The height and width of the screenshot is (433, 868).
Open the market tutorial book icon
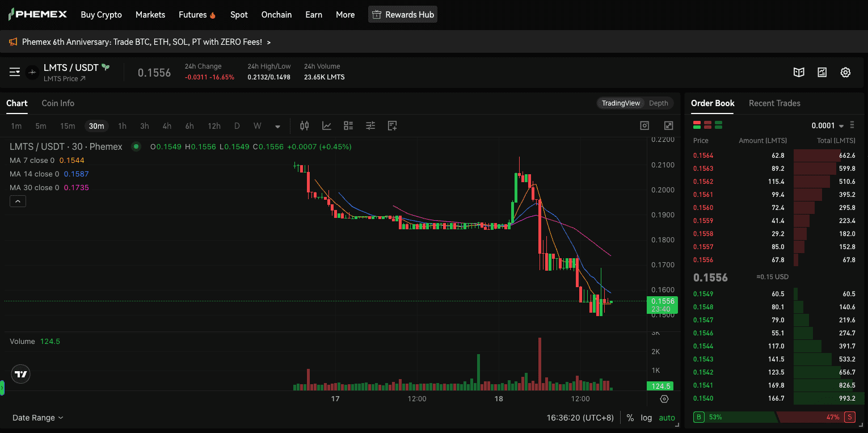799,72
